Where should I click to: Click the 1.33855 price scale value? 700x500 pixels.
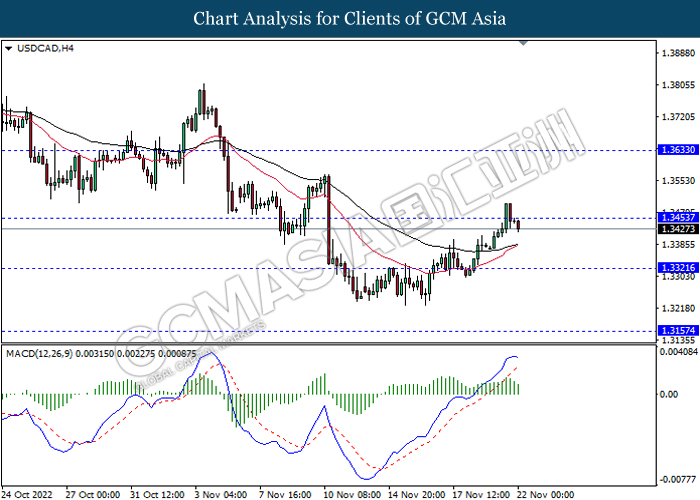pos(678,245)
